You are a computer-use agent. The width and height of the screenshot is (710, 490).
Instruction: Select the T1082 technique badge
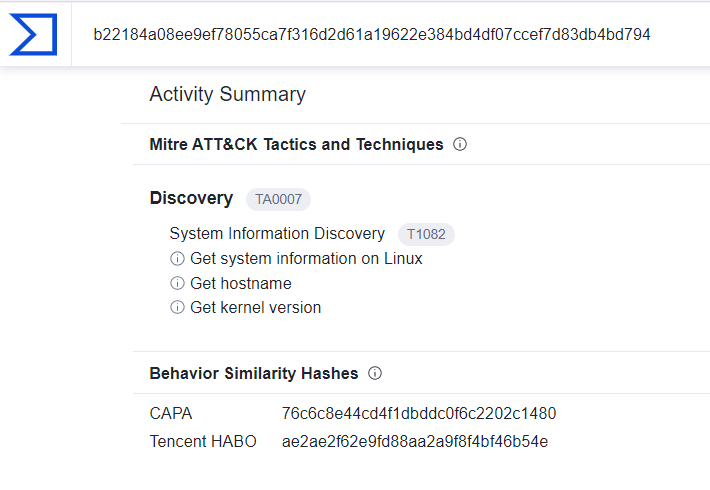[x=426, y=234]
